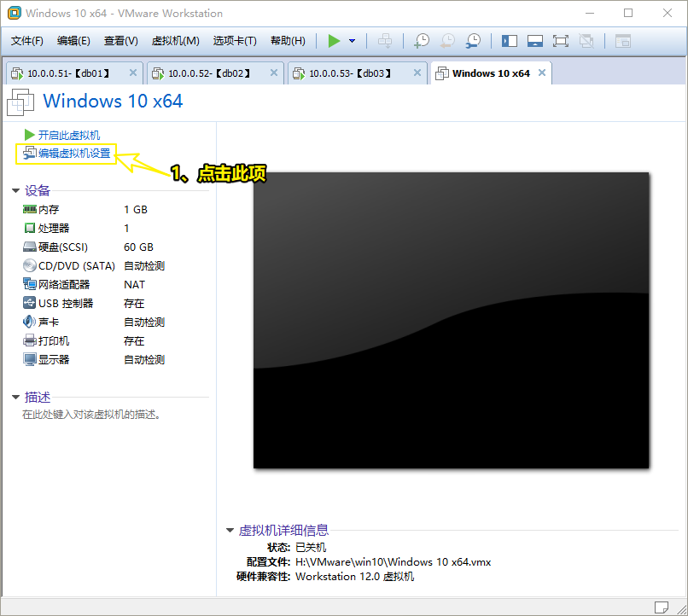Screen dimensions: 688x616
Task: Select the 网络适配器 device label
Action: [x=64, y=285]
